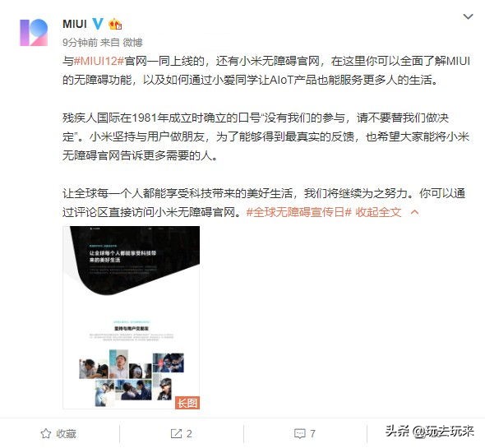Click the 长图 label on the image

point(187,403)
